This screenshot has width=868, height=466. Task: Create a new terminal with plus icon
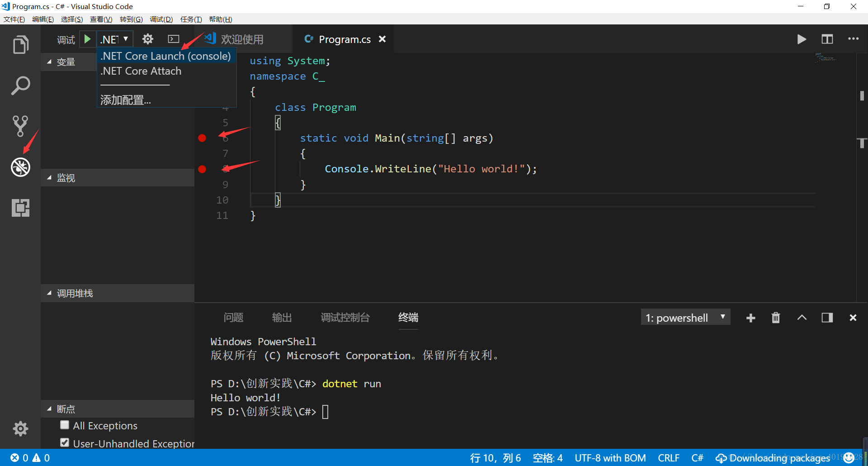[x=750, y=318]
